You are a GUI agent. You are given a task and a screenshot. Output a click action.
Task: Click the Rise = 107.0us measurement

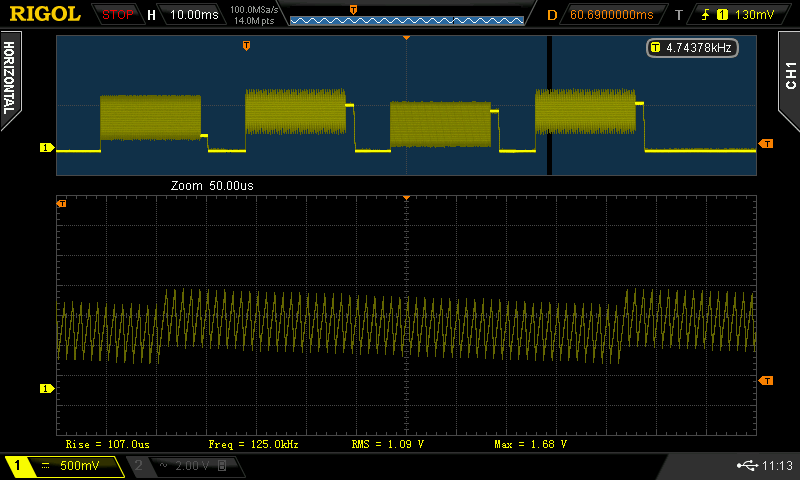pyautogui.click(x=108, y=444)
